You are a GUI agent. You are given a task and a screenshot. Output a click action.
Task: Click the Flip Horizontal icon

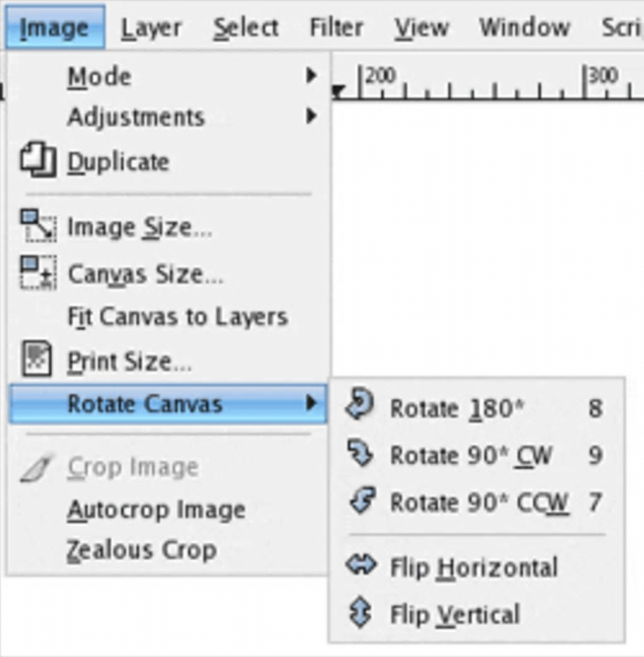pyautogui.click(x=360, y=565)
